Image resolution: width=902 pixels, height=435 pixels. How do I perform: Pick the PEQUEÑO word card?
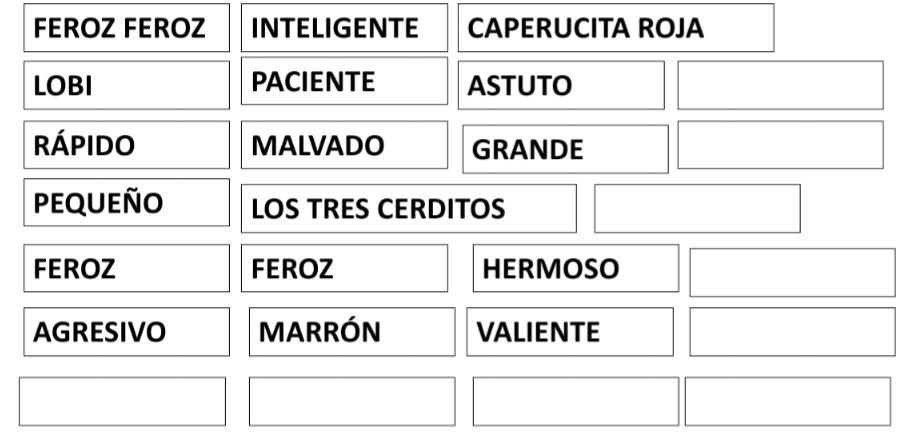click(x=127, y=203)
